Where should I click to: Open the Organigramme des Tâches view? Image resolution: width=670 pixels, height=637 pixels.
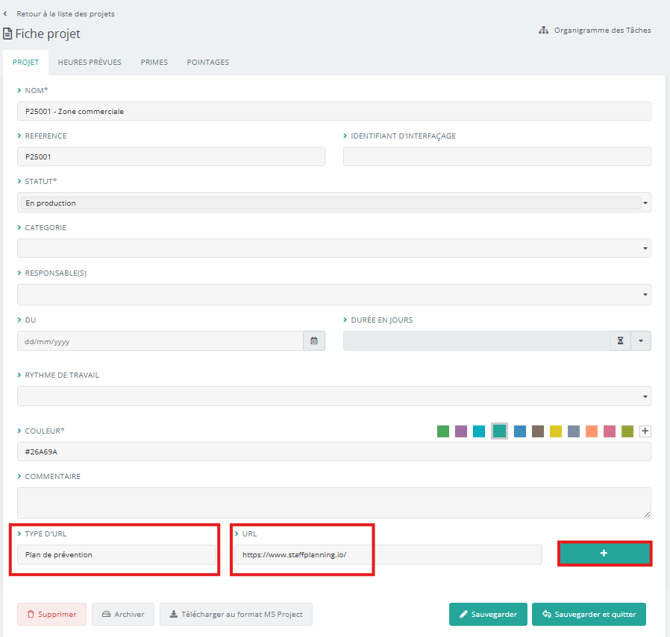(x=596, y=30)
